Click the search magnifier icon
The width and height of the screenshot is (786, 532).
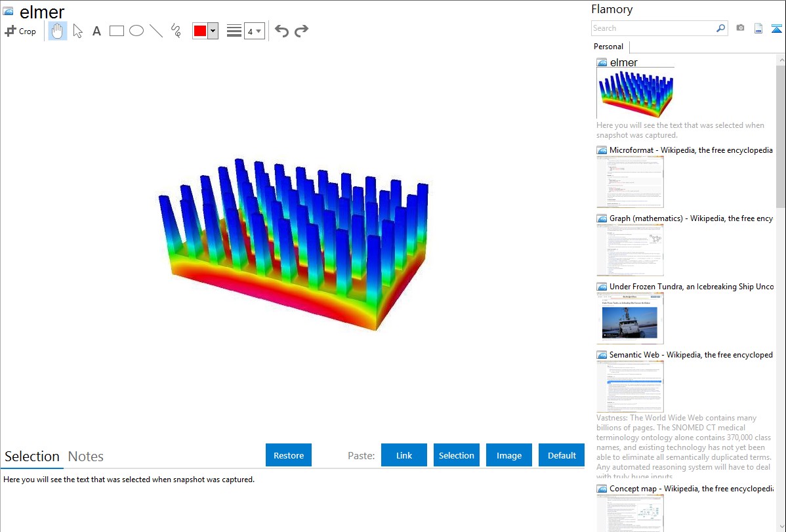[721, 28]
